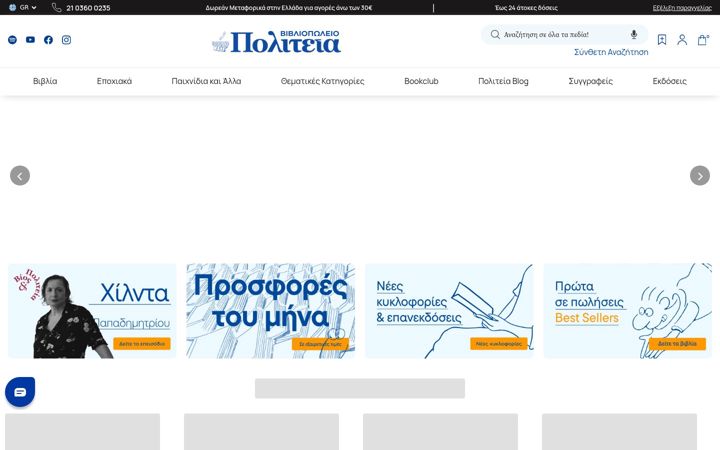The height and width of the screenshot is (450, 720).
Task: Open Θεματικές Κατηγορίες menu
Action: pos(322,81)
